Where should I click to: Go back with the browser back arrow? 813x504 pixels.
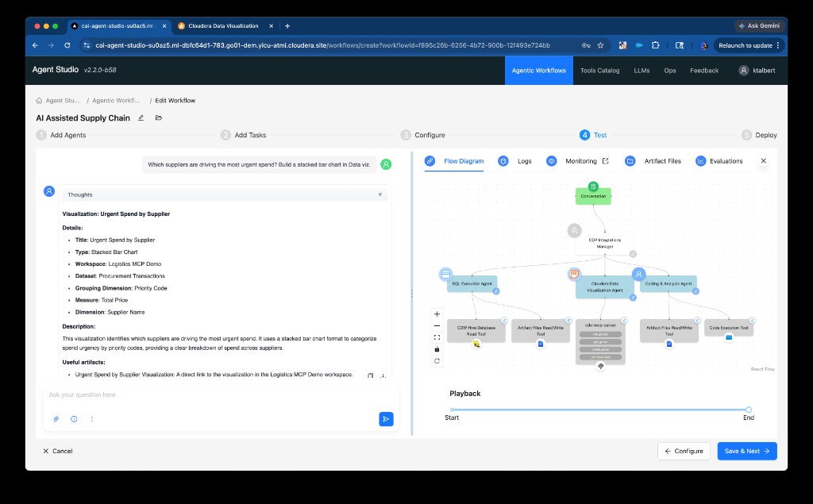pyautogui.click(x=35, y=45)
